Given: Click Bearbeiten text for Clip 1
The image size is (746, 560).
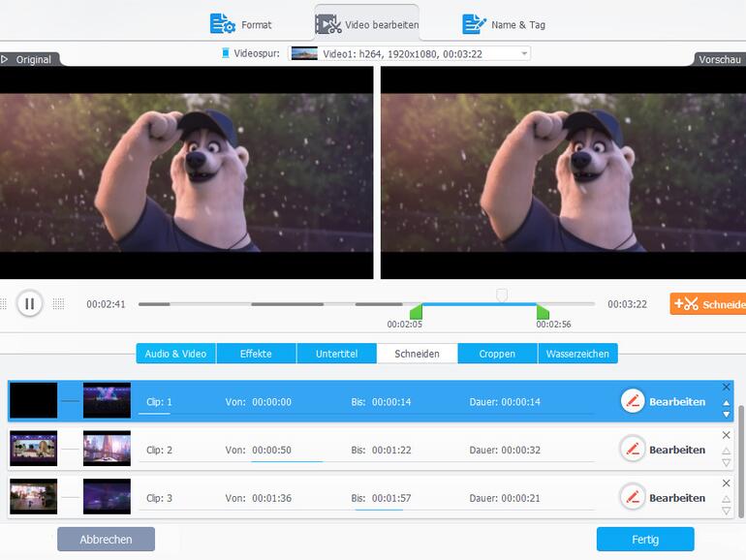Looking at the screenshot, I should [677, 402].
